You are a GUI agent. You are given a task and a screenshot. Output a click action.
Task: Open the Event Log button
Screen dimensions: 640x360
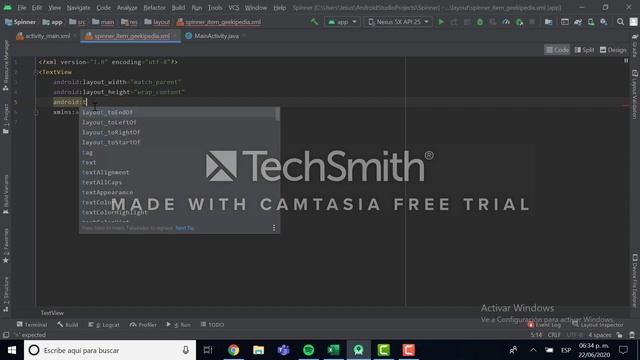point(544,324)
